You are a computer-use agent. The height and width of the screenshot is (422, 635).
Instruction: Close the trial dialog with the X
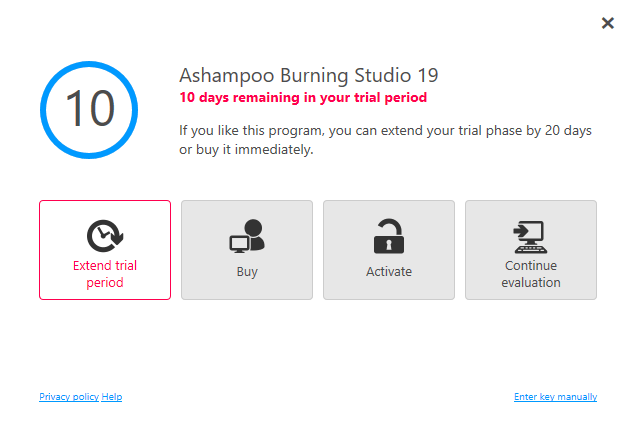tap(607, 23)
